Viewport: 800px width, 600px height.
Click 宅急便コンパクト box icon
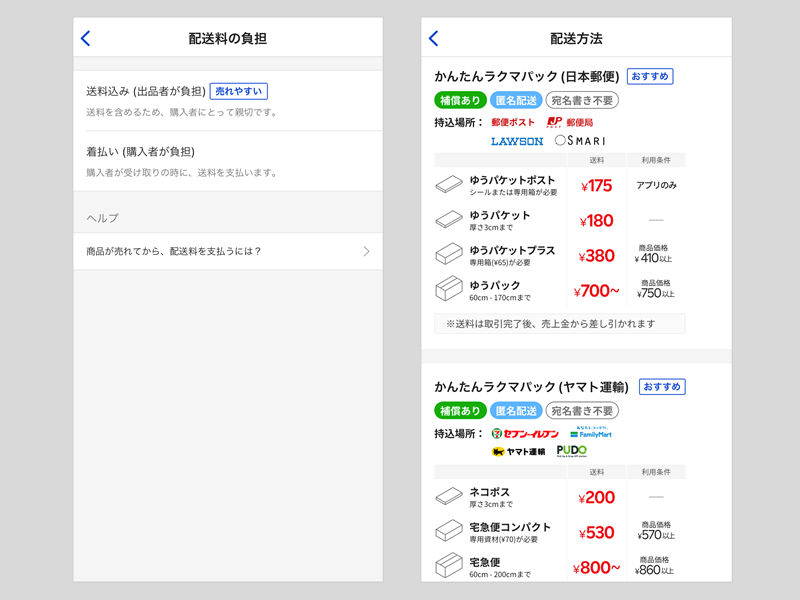(448, 531)
